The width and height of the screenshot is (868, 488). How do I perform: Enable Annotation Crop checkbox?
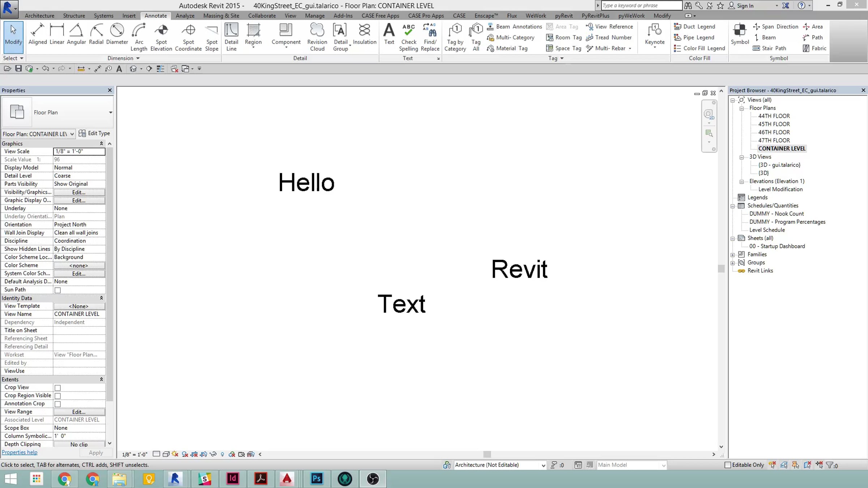point(58,404)
